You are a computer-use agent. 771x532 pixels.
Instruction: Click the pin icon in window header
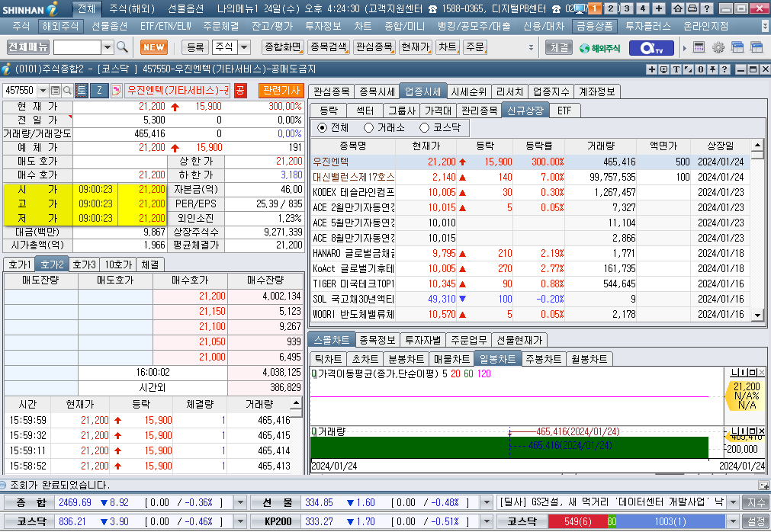[712, 69]
